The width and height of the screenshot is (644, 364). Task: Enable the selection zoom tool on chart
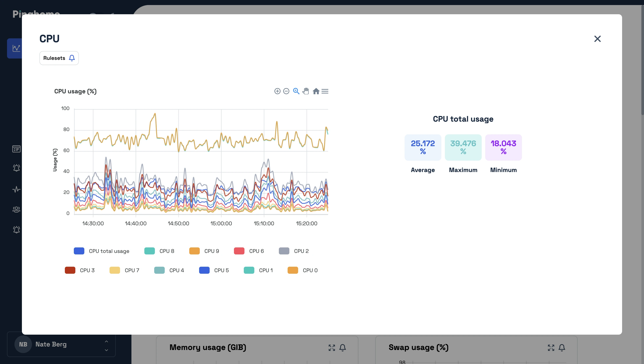(x=296, y=91)
